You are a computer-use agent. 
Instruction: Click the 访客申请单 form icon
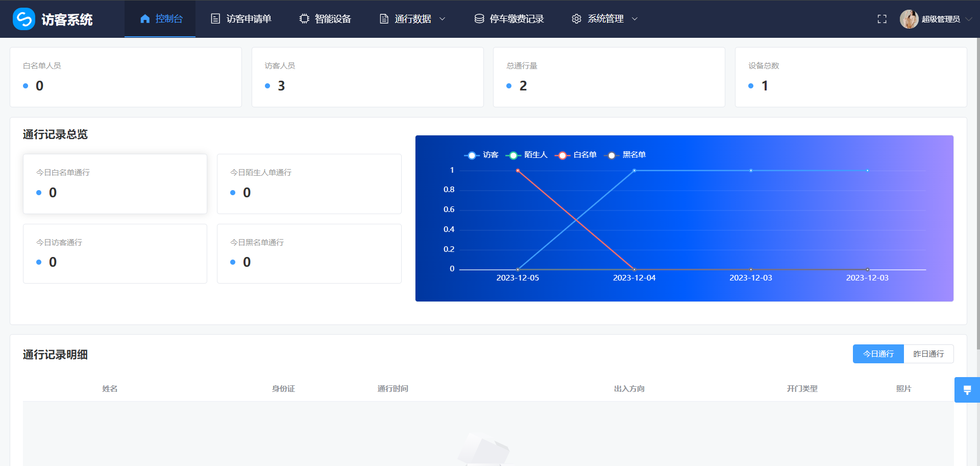click(x=215, y=19)
